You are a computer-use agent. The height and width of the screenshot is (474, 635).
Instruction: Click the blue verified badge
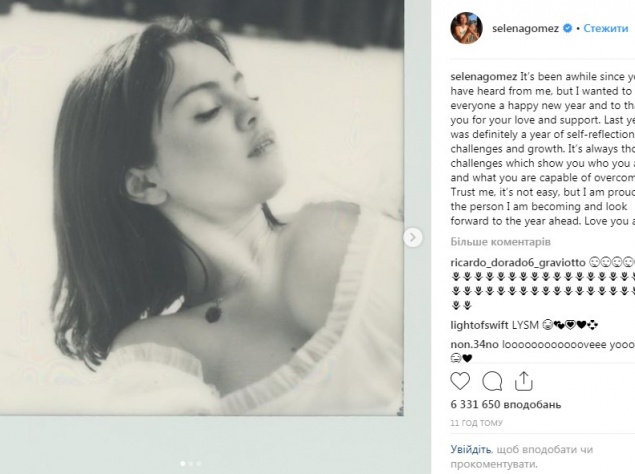(x=566, y=29)
